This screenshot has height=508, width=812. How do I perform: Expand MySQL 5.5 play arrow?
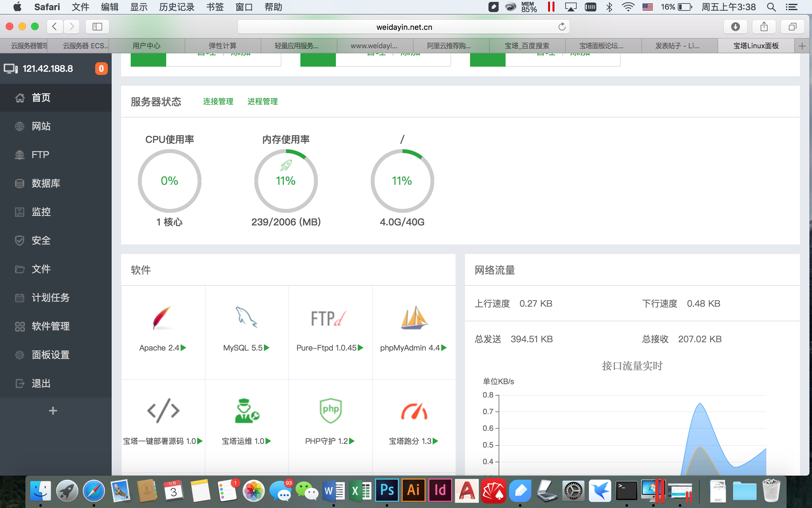267,348
